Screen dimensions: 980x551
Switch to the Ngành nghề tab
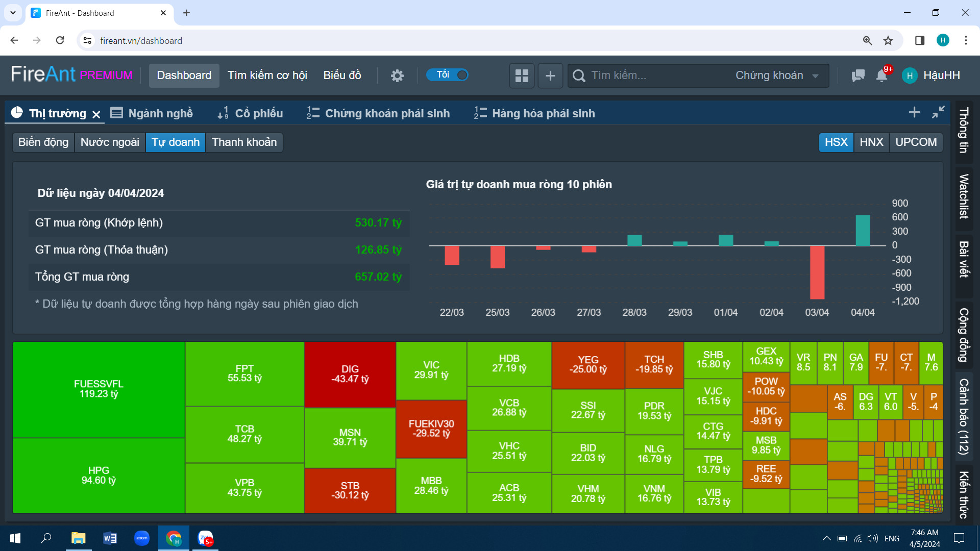pos(152,113)
